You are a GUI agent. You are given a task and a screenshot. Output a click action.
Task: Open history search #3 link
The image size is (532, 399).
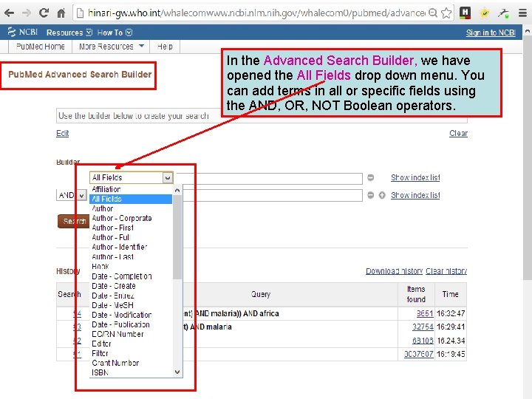click(78, 327)
